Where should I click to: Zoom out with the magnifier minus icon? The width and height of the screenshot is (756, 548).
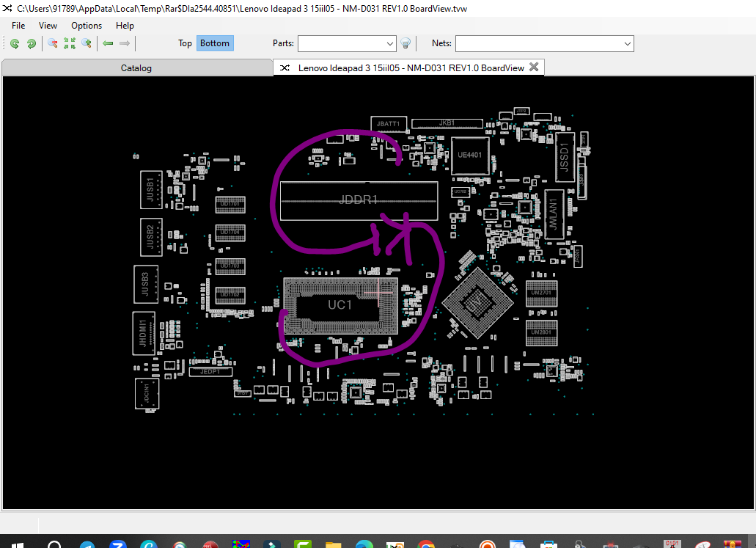coord(53,43)
